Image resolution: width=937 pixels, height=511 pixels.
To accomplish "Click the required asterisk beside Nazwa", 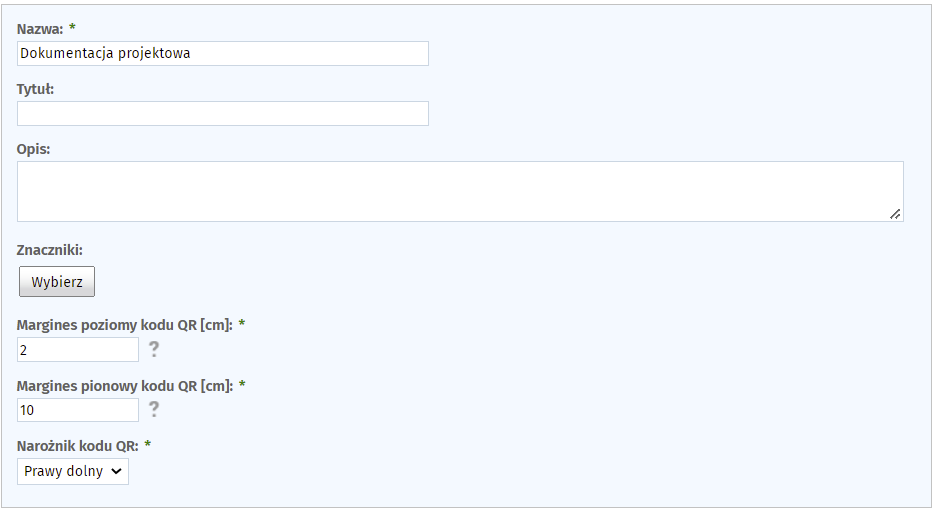I will [x=72, y=28].
